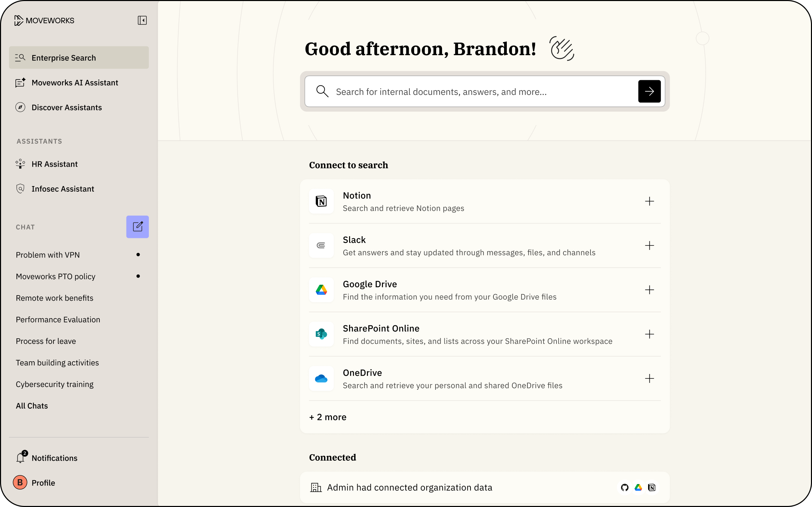Start a new chat with the compose icon
Image resolution: width=812 pixels, height=507 pixels.
pos(137,227)
